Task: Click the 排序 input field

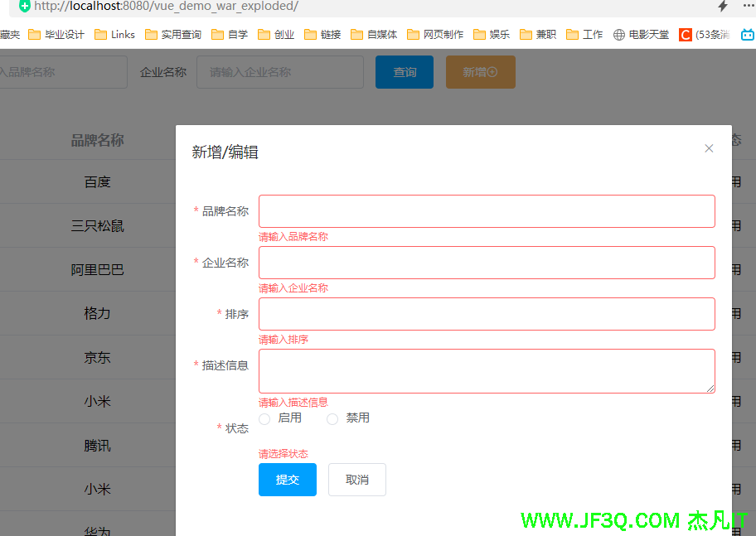Action: click(487, 314)
